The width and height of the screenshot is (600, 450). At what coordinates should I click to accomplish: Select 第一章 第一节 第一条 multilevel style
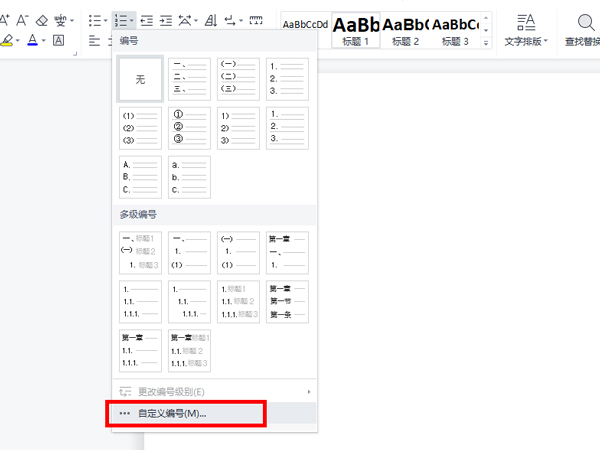[x=287, y=301]
